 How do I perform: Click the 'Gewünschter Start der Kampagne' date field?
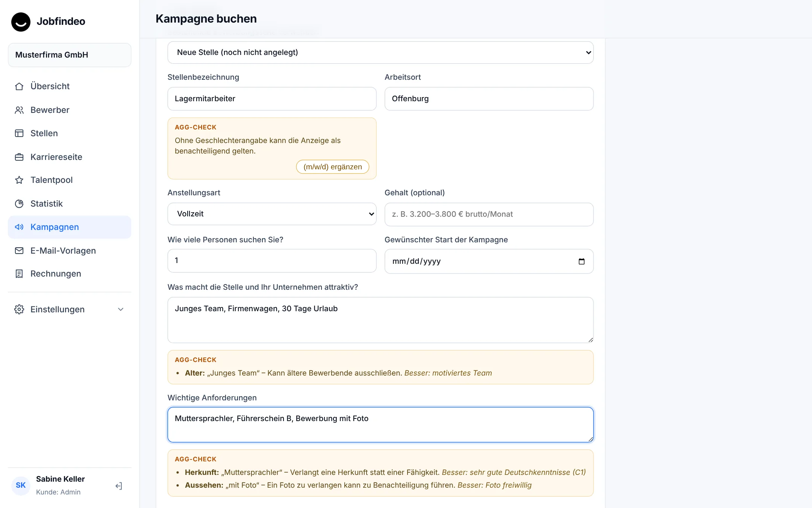tap(489, 261)
